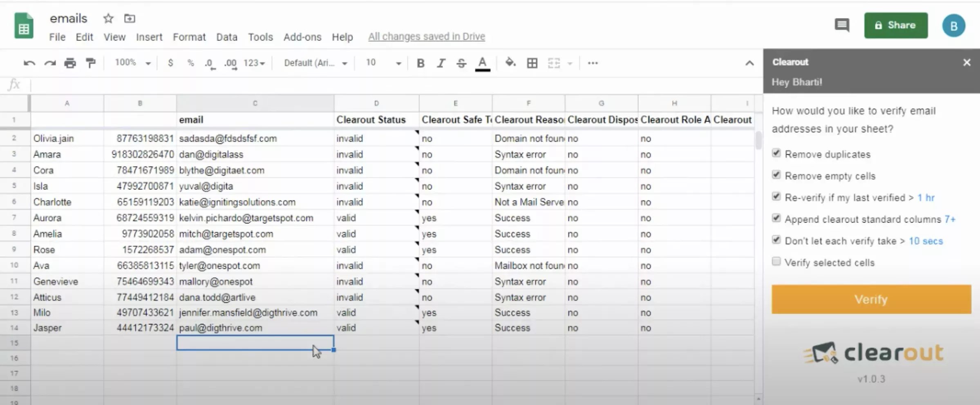Click the print icon
980x405 pixels.
coord(70,63)
